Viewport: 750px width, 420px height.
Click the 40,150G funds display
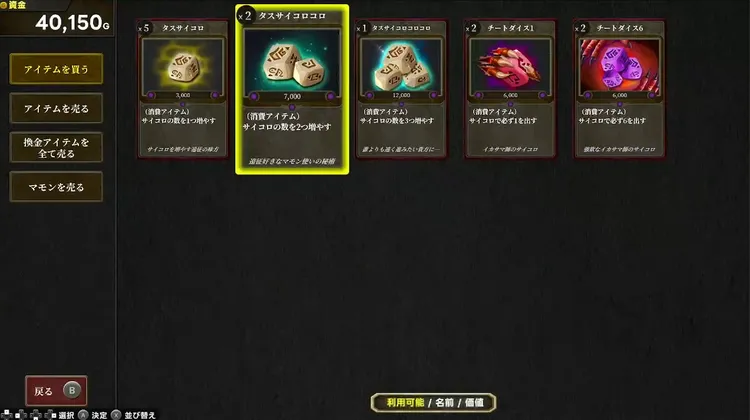(x=72, y=22)
